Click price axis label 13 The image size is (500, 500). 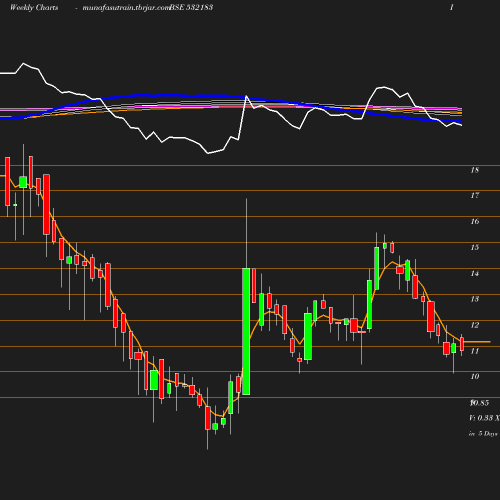point(475,299)
